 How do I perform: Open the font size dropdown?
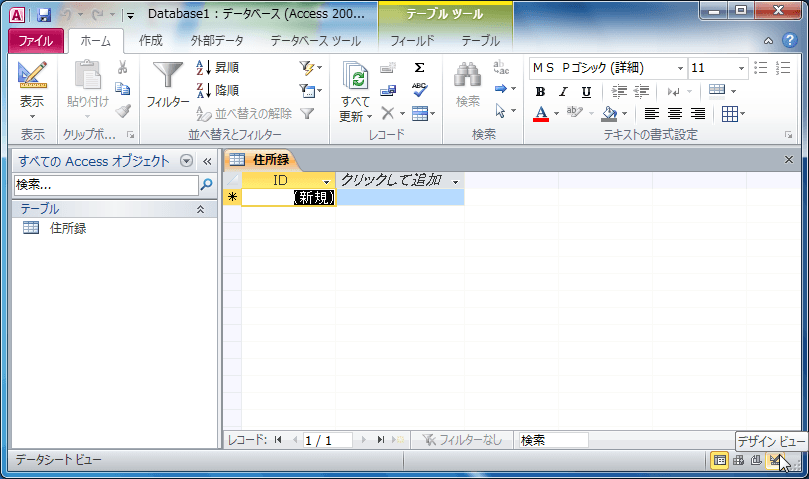click(741, 68)
